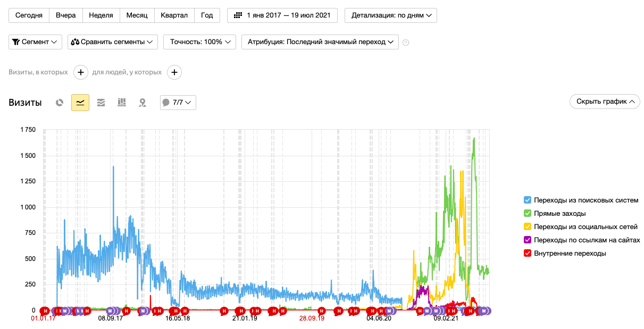Uncheck "Прямые заходы" series checkbox

tap(528, 213)
